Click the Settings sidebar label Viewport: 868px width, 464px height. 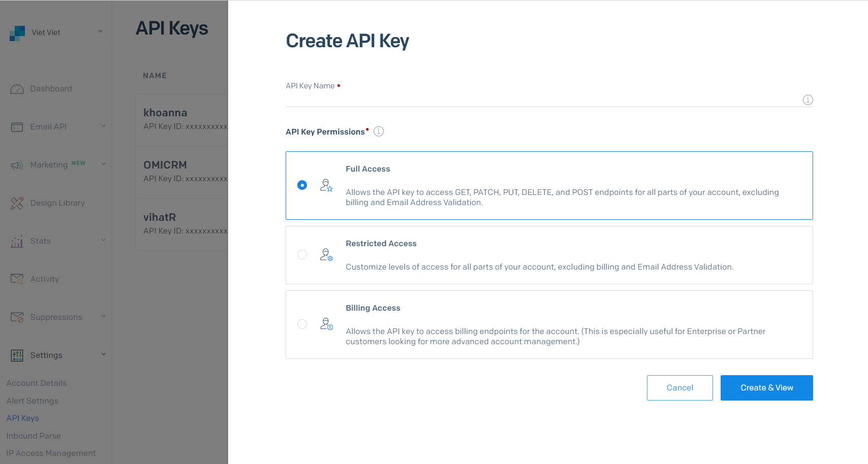(x=46, y=355)
